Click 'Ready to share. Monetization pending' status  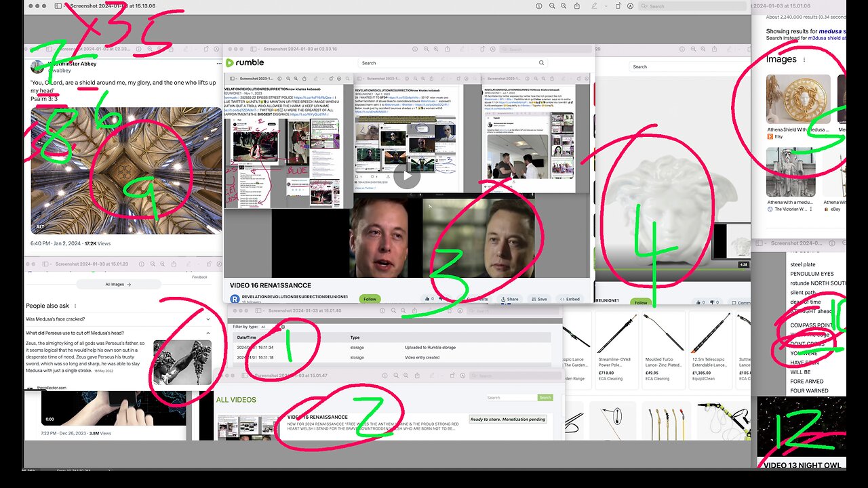(508, 420)
